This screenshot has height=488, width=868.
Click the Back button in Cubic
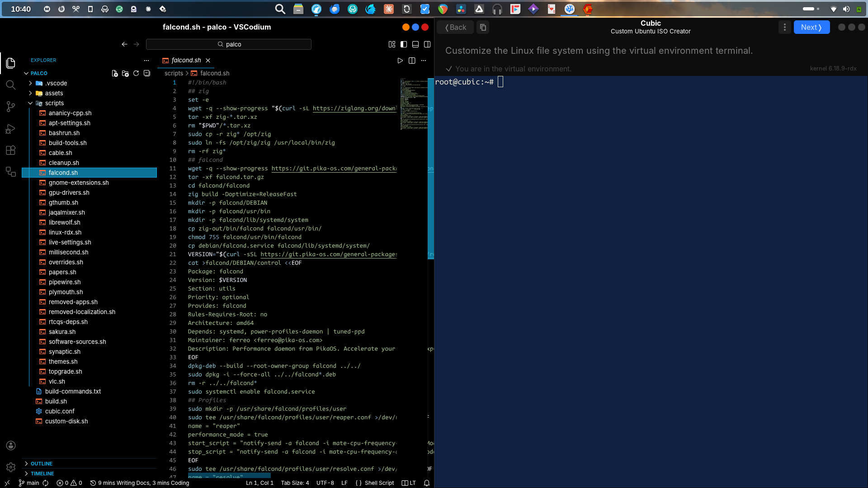pyautogui.click(x=456, y=28)
